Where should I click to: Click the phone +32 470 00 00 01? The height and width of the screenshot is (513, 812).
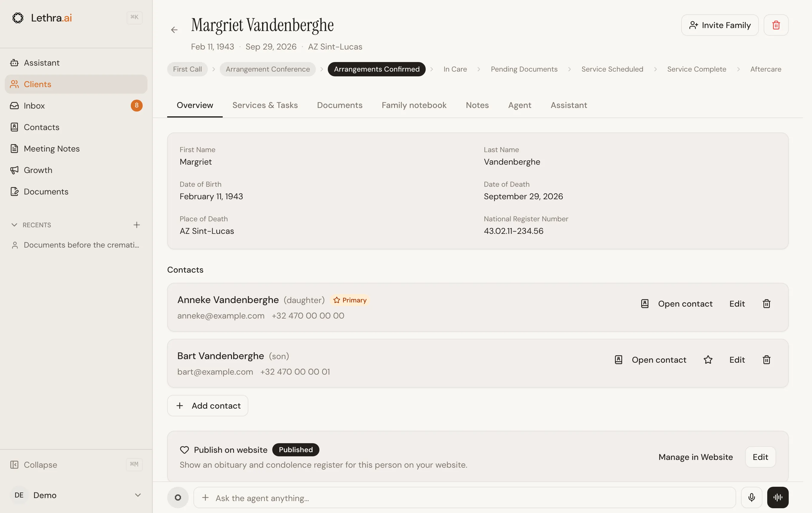pyautogui.click(x=295, y=372)
